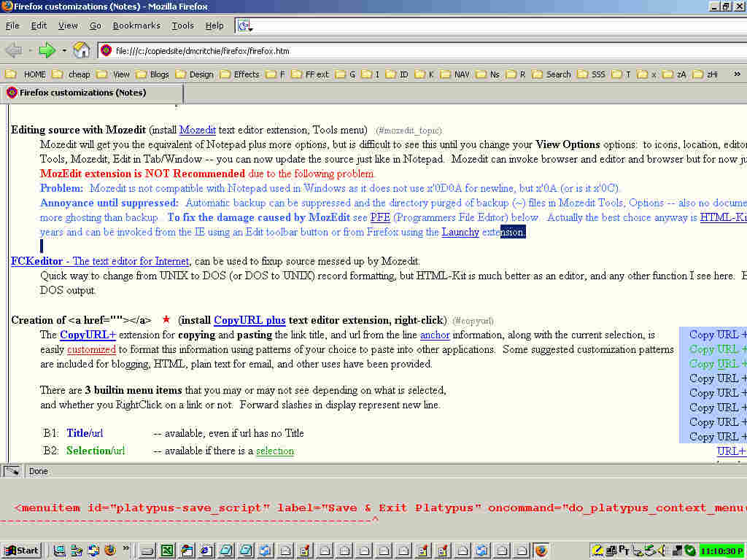Click the Back arrow button
Image resolution: width=747 pixels, height=560 pixels.
tap(13, 50)
